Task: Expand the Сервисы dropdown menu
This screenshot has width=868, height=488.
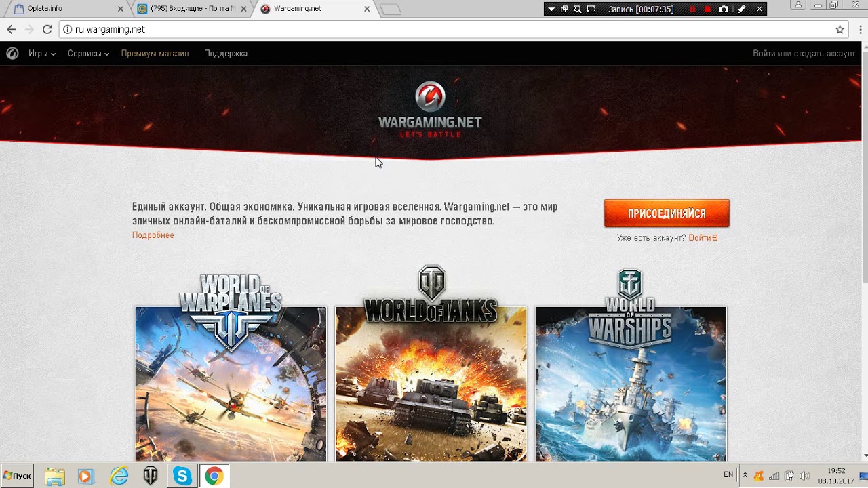Action: coord(88,53)
